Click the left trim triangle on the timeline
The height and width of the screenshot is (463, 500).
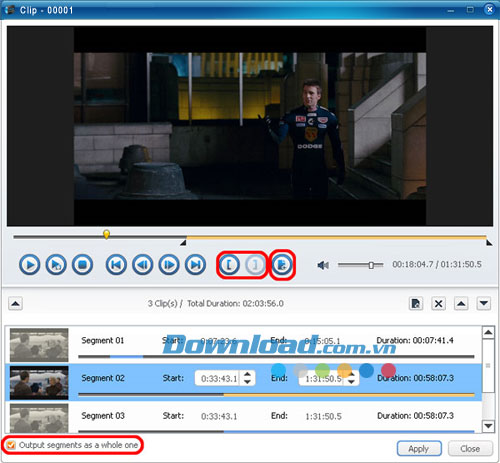click(183, 243)
